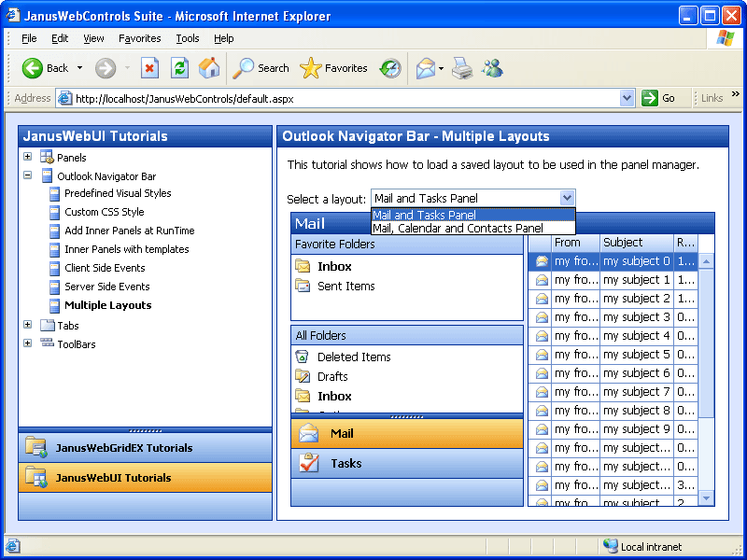Open the Messenger people icon
This screenshot has width=747, height=560.
tap(492, 68)
